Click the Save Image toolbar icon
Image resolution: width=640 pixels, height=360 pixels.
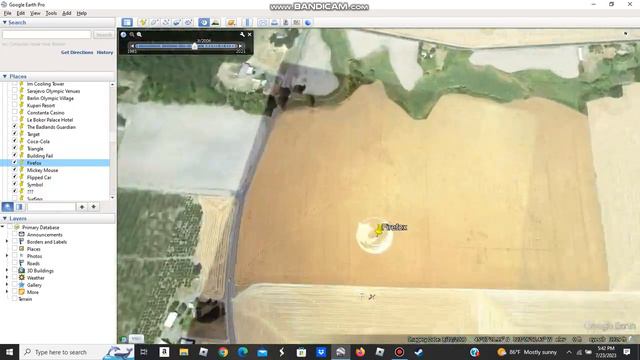(x=286, y=22)
